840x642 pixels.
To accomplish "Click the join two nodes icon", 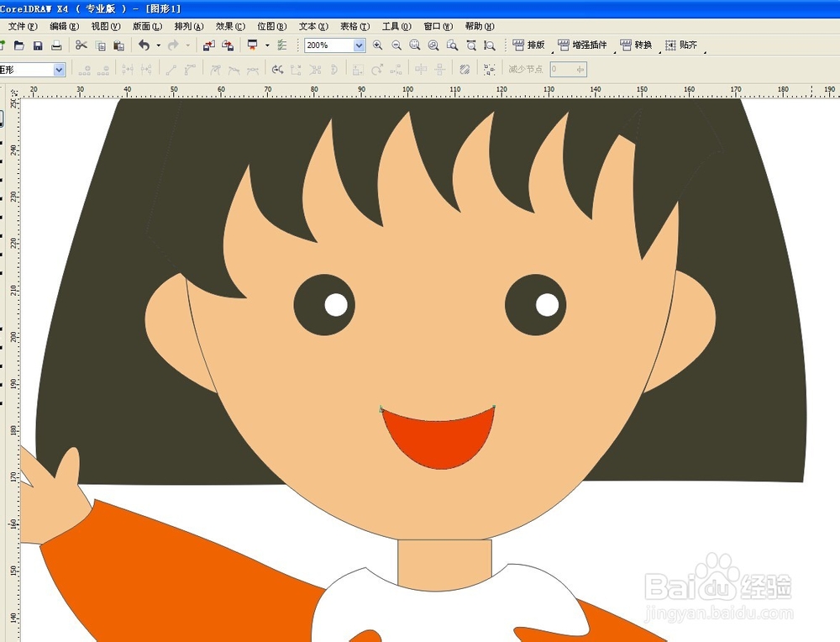I will pos(128,69).
